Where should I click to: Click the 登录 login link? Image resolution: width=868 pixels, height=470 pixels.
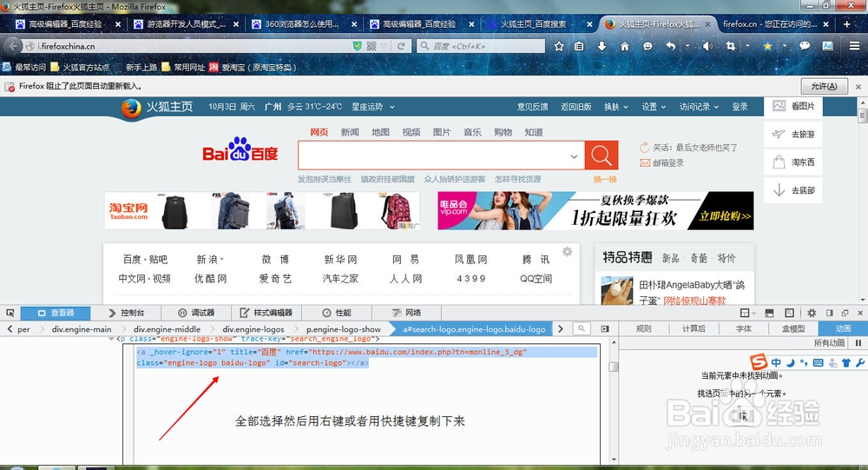[740, 107]
